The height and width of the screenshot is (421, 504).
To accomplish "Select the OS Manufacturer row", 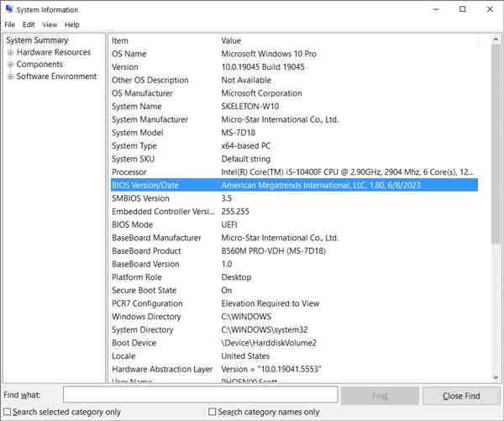I will [x=294, y=93].
